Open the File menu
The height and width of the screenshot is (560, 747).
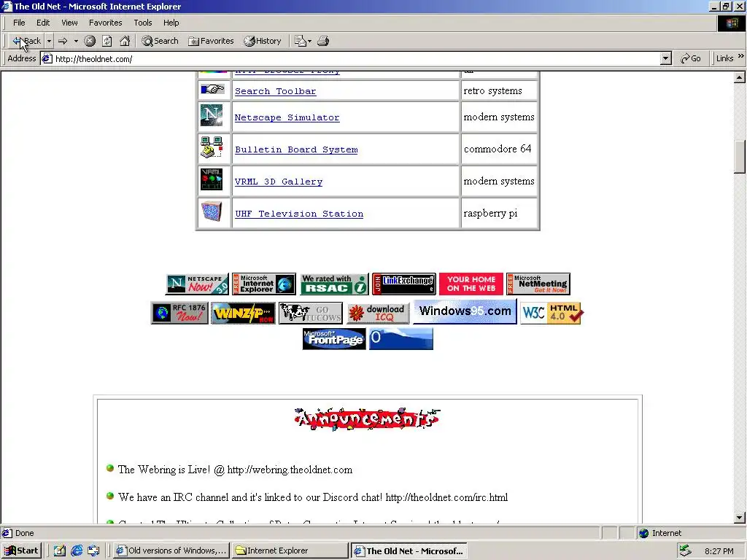(x=19, y=23)
